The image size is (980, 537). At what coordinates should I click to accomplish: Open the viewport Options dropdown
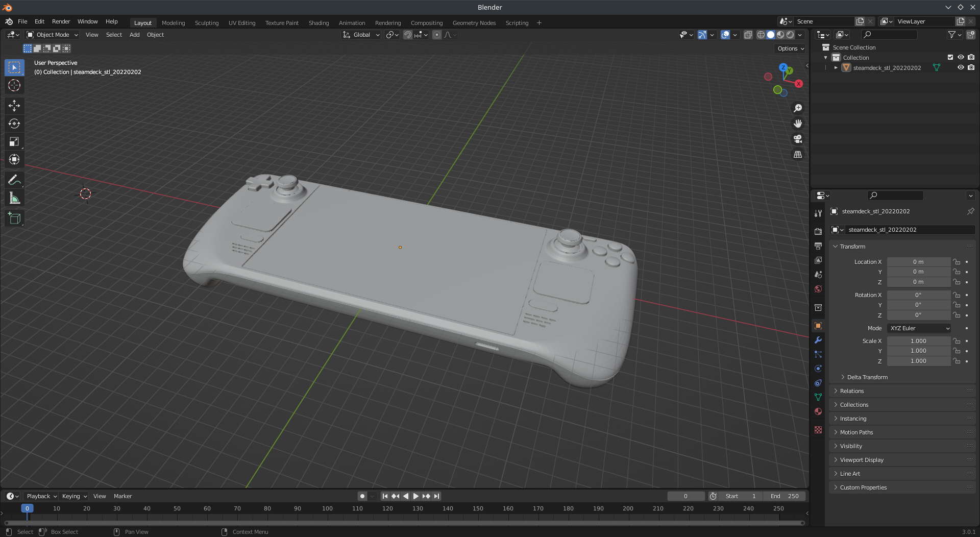pos(790,48)
